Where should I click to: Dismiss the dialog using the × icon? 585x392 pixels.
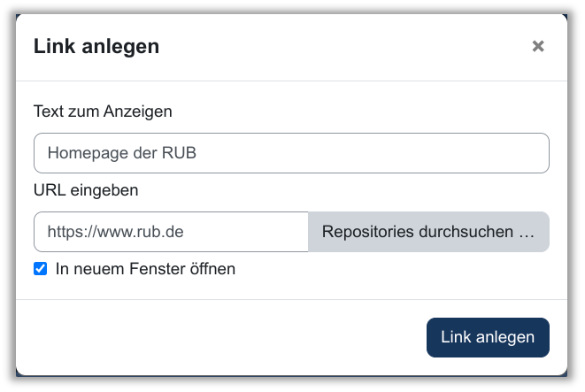coord(537,46)
